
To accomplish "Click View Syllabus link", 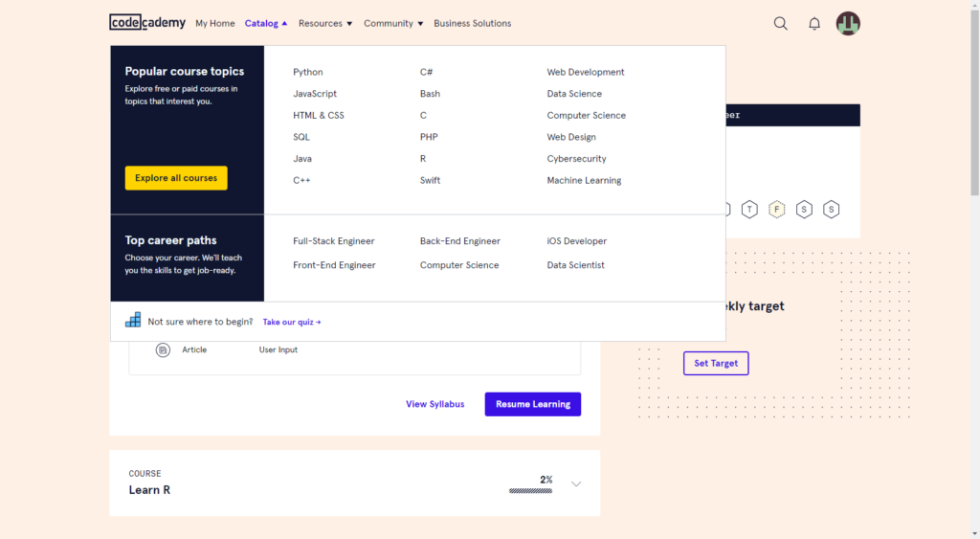I will tap(435, 404).
